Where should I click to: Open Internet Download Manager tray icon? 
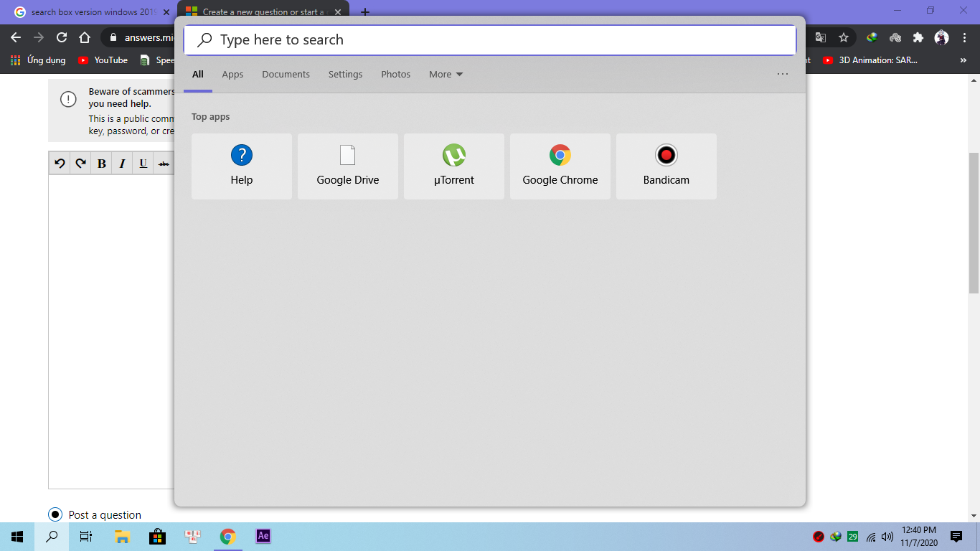point(835,537)
